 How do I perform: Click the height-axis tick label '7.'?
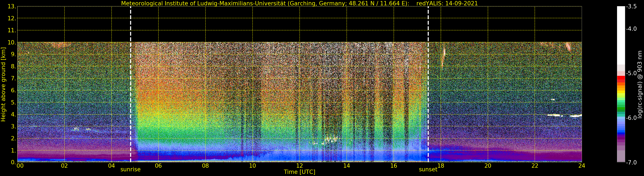pos(13,78)
